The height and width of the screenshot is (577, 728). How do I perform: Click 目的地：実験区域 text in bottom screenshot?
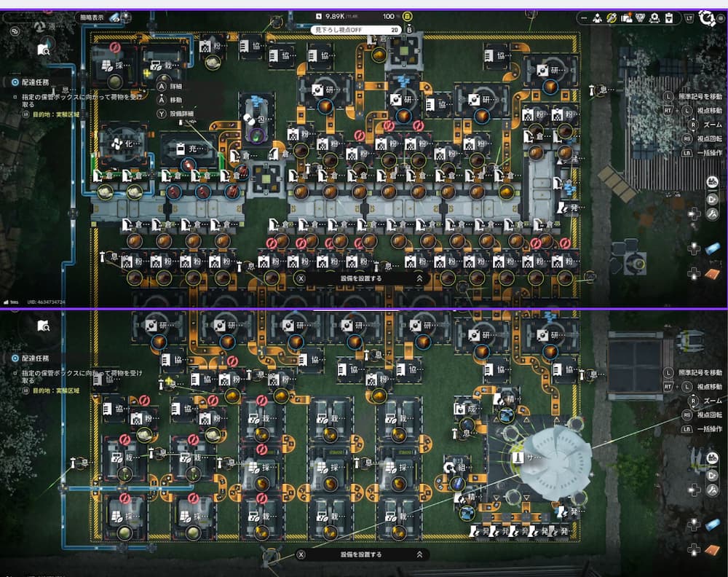point(56,390)
